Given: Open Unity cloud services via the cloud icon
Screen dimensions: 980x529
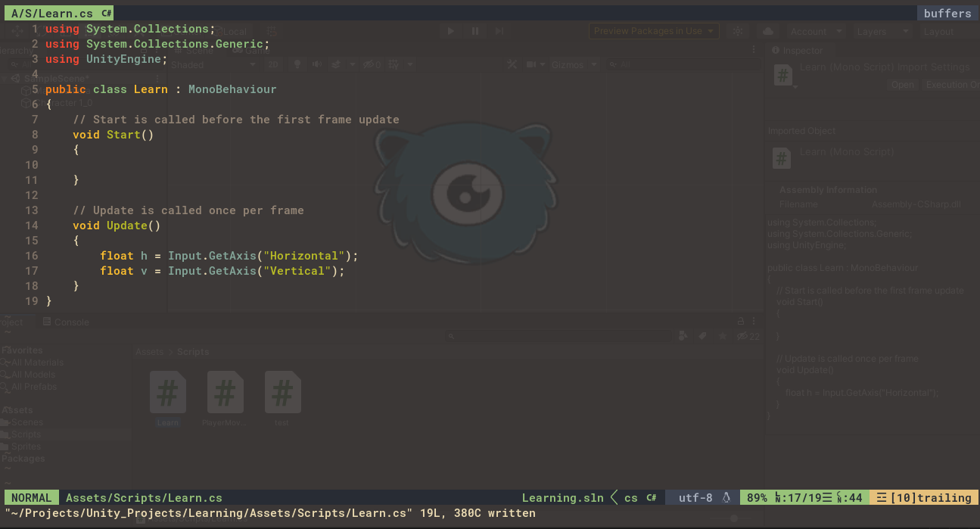Looking at the screenshot, I should 767,31.
